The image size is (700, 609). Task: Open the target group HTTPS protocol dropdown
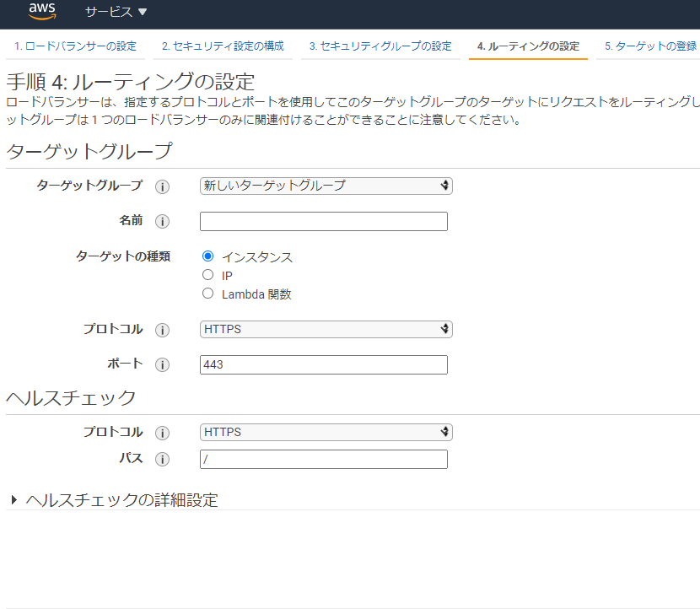point(326,330)
